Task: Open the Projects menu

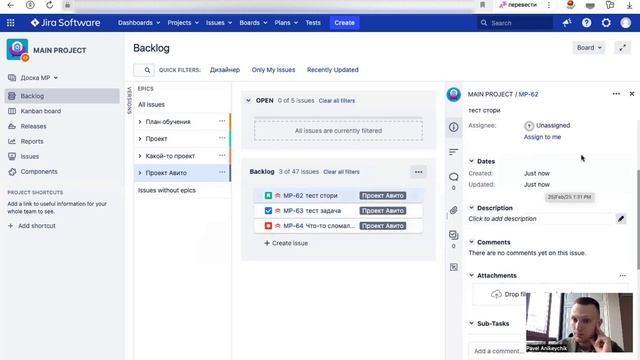Action: [183, 23]
